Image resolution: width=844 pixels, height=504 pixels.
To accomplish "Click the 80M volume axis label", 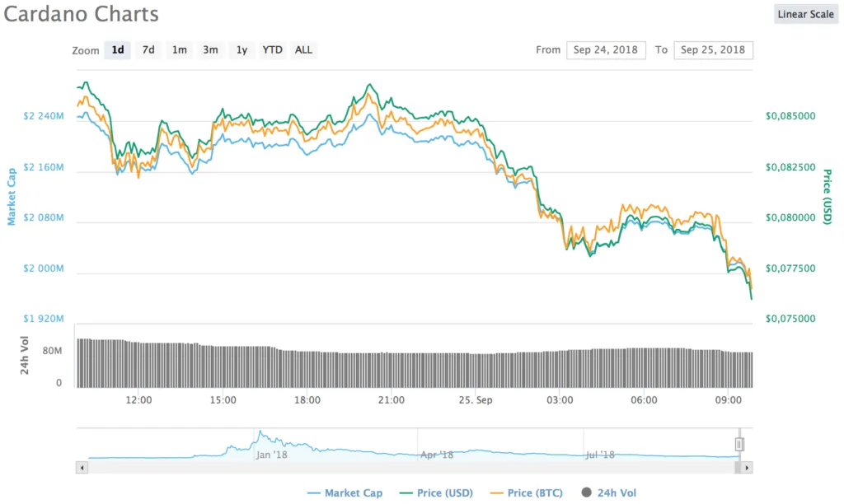I will click(x=52, y=351).
